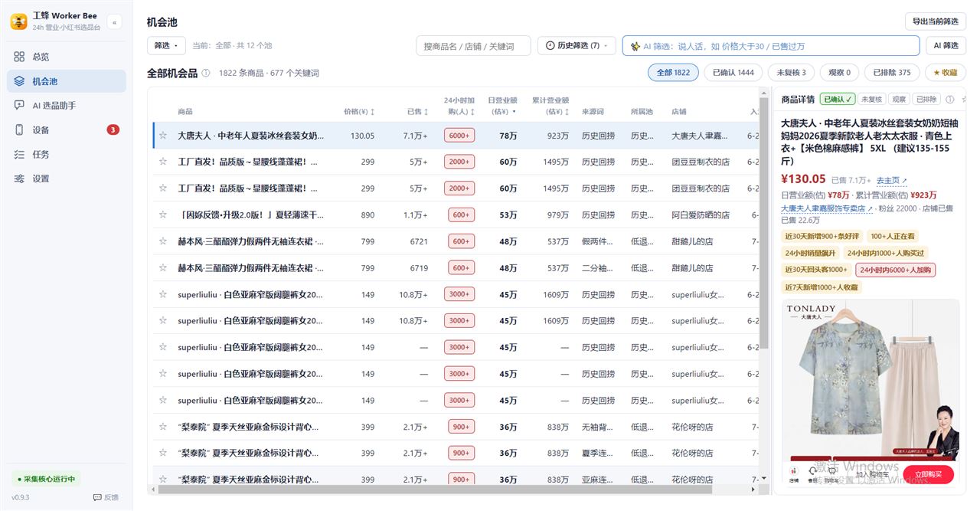Star the 赫本风 row with 6719 sold
The height and width of the screenshot is (511, 980).
coord(162,268)
